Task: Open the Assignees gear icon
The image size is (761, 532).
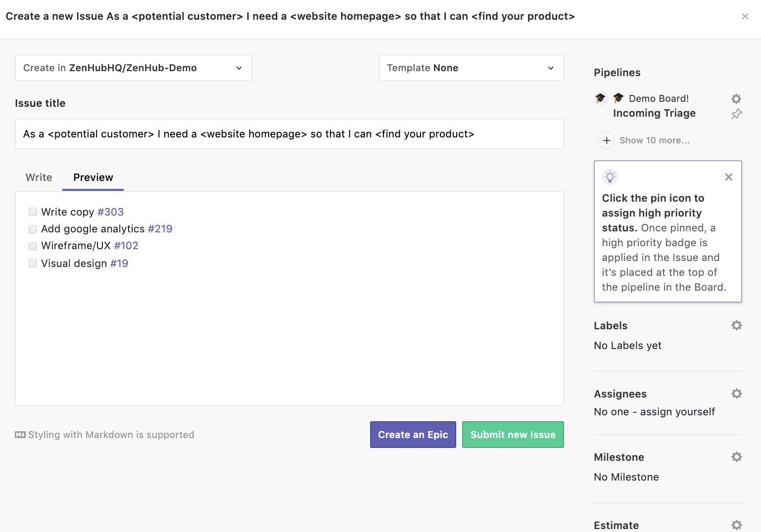Action: (736, 394)
